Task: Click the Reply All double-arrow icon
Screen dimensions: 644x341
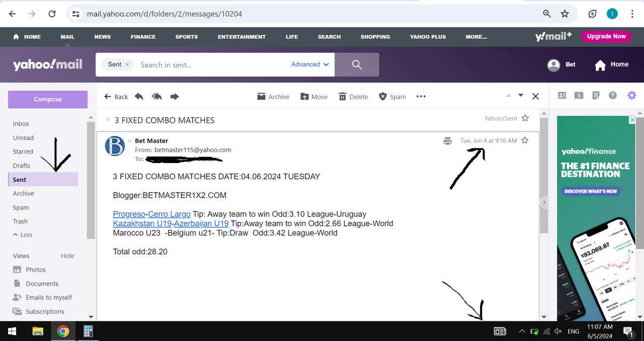Action: pos(156,97)
